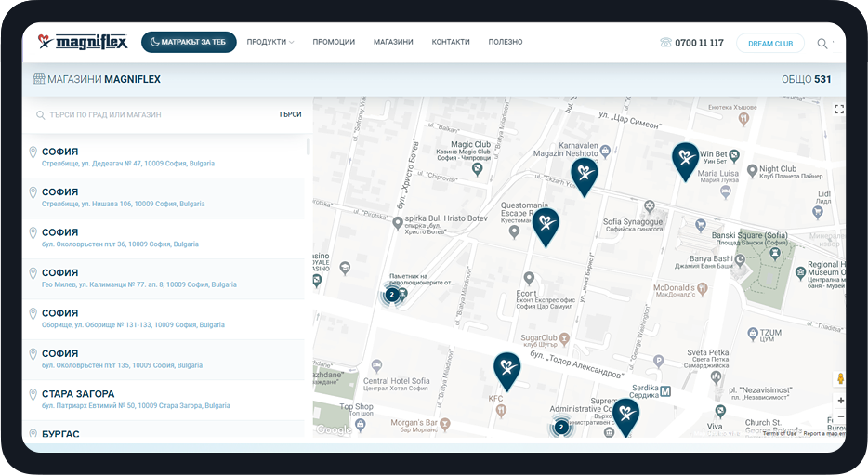
Task: Open the search magnifier icon in header
Action: 822,44
